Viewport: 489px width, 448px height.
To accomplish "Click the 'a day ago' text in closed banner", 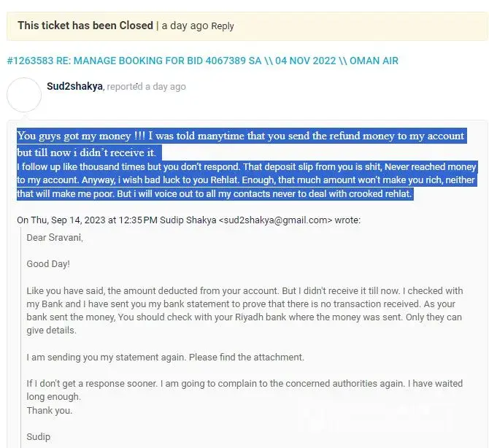I will [185, 26].
